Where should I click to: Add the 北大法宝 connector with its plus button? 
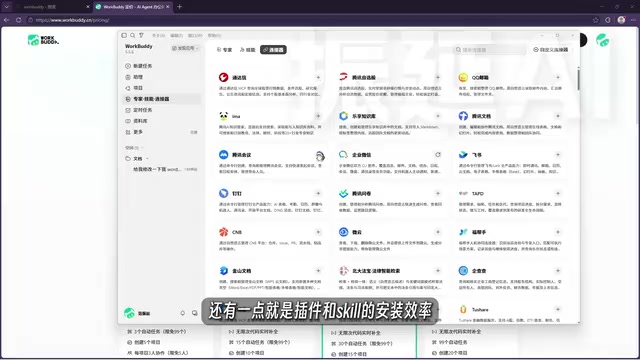[x=438, y=271]
